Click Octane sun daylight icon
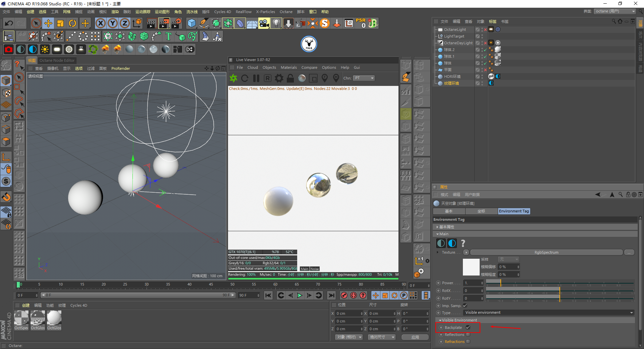The image size is (644, 349). (45, 49)
